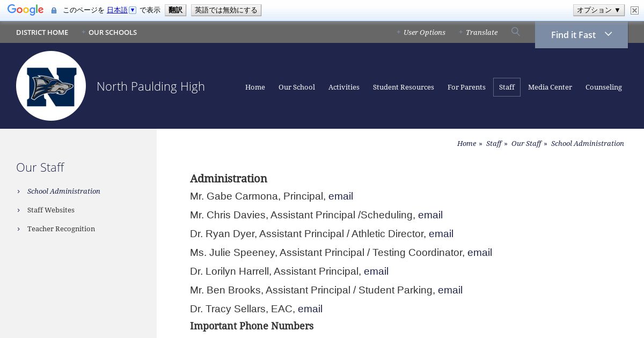Click the North Paulding school logo
The height and width of the screenshot is (338, 644).
tap(51, 86)
